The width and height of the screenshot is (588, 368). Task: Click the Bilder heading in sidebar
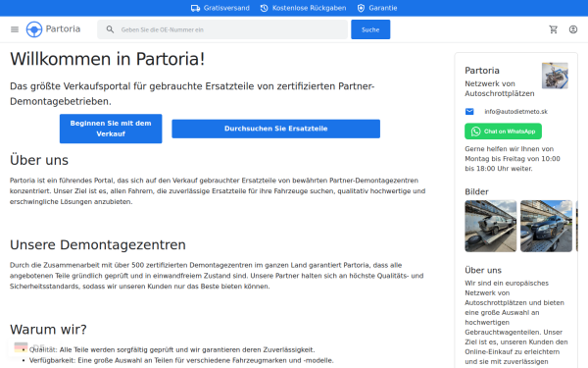(x=476, y=192)
